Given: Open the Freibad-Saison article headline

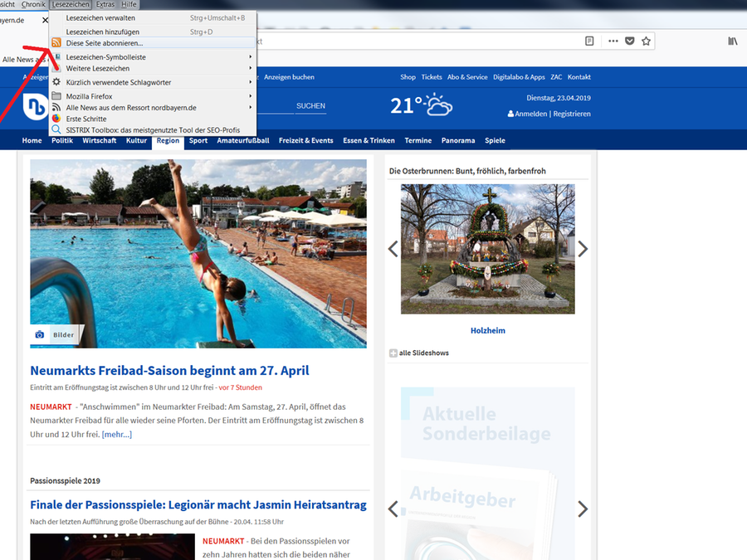Looking at the screenshot, I should pyautogui.click(x=169, y=371).
